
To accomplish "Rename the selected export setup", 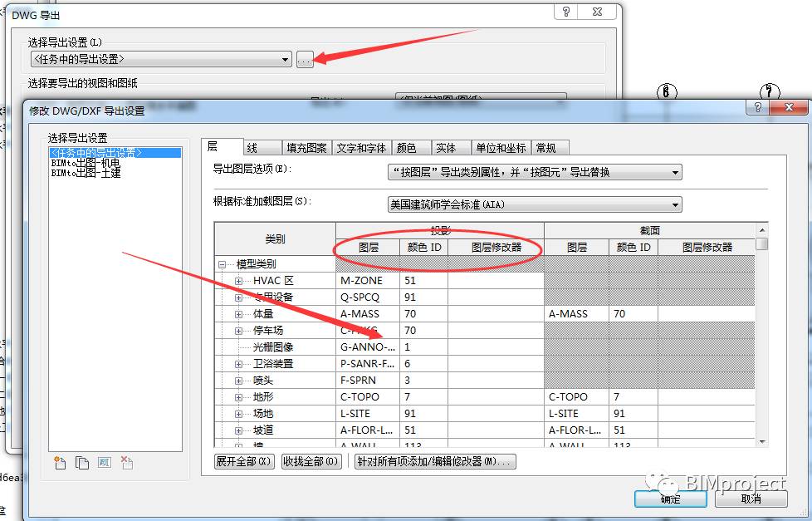I will pos(104,463).
